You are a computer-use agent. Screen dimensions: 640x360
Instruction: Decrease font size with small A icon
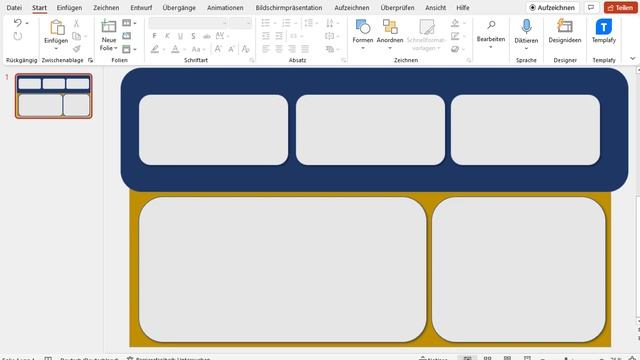tap(231, 49)
